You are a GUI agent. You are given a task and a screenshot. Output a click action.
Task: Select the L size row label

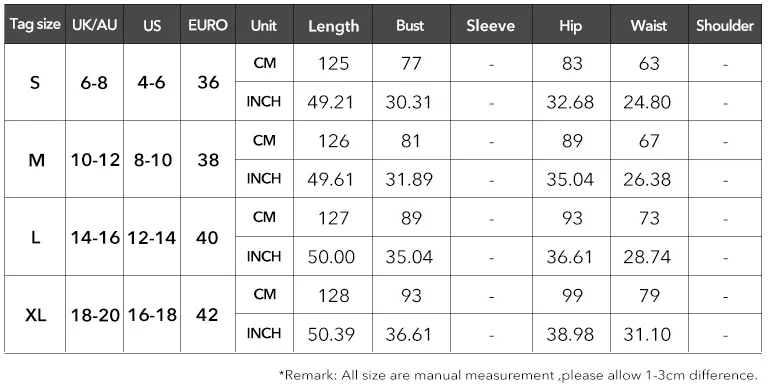coord(35,237)
